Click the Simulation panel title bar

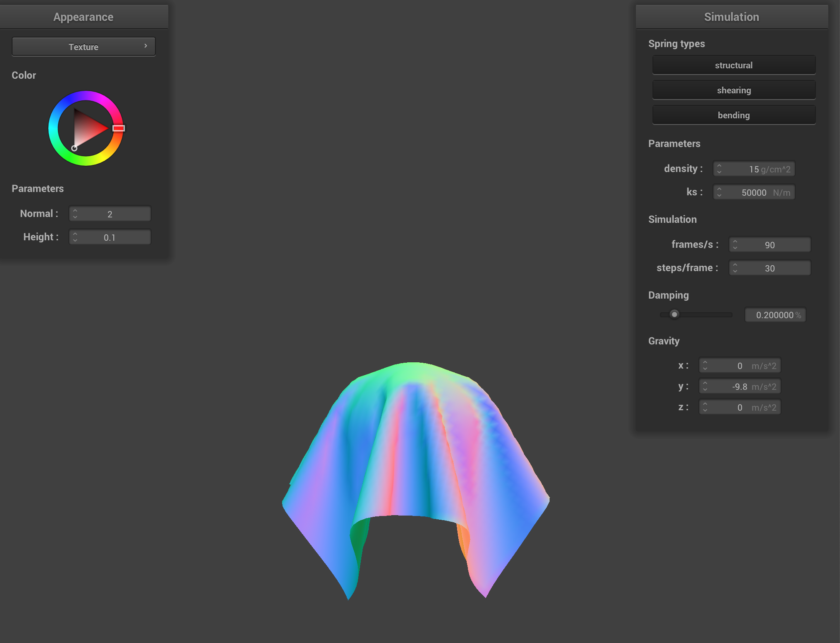click(x=732, y=17)
